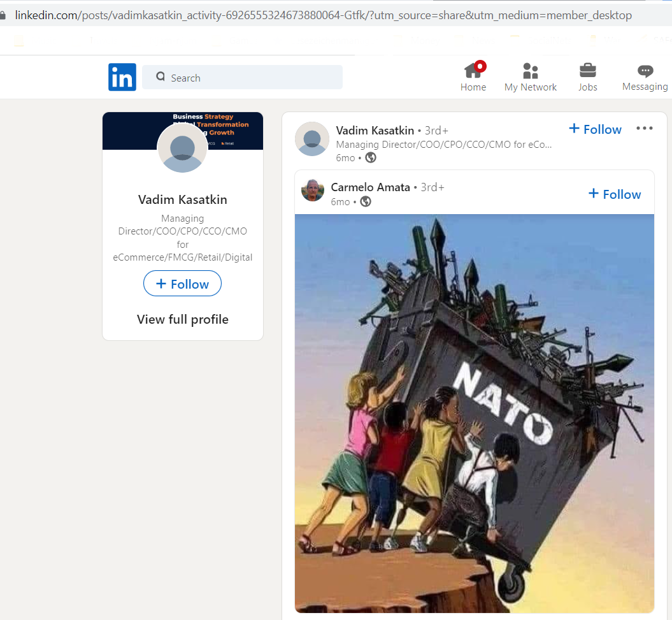Open the NATO cartoon image
672x620 pixels.
(x=475, y=414)
